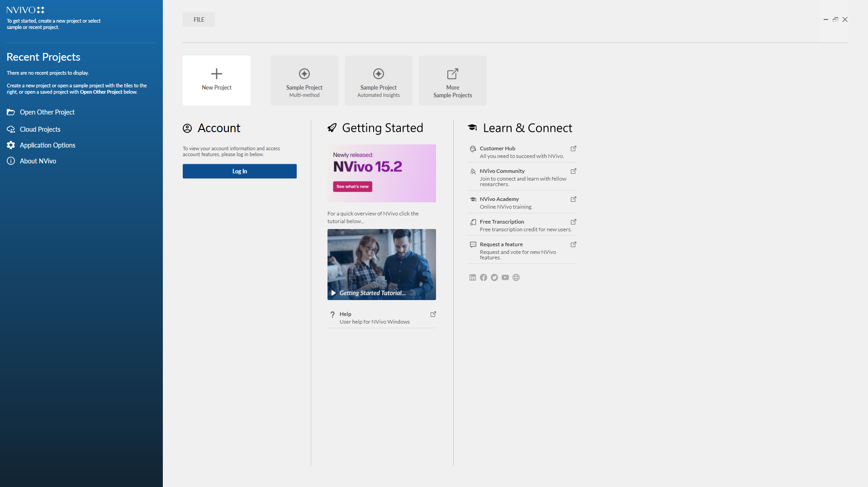Open NVivo YouTube channel icon
Image resolution: width=868 pixels, height=487 pixels.
point(505,277)
